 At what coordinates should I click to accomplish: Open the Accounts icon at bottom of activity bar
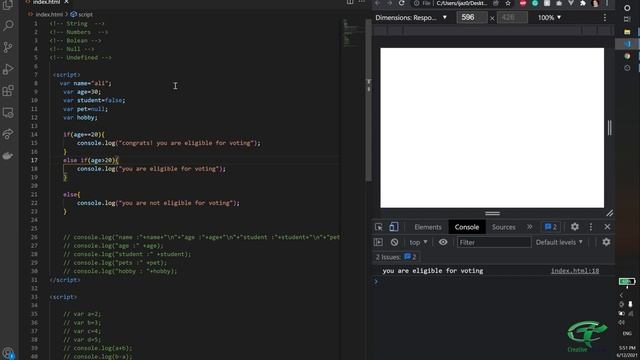coord(8,353)
